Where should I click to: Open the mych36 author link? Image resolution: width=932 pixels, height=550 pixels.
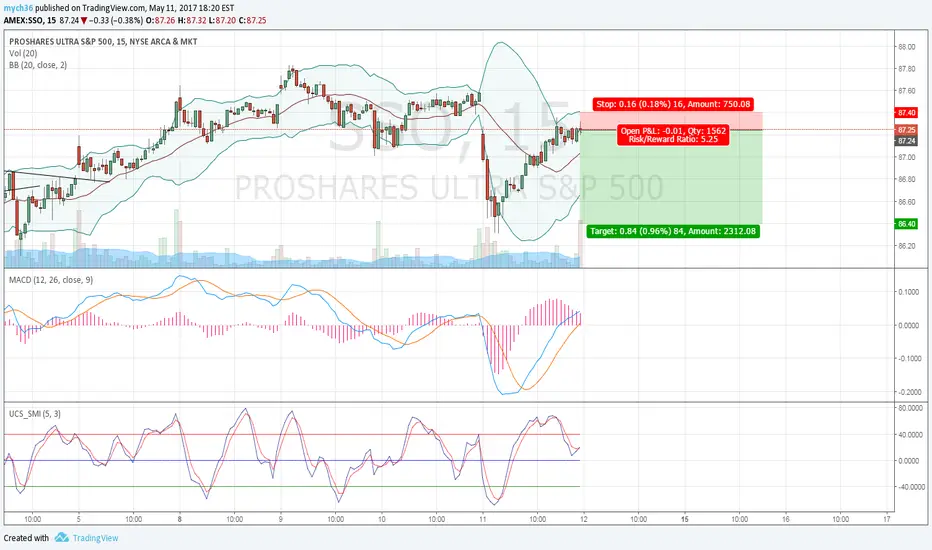18,8
